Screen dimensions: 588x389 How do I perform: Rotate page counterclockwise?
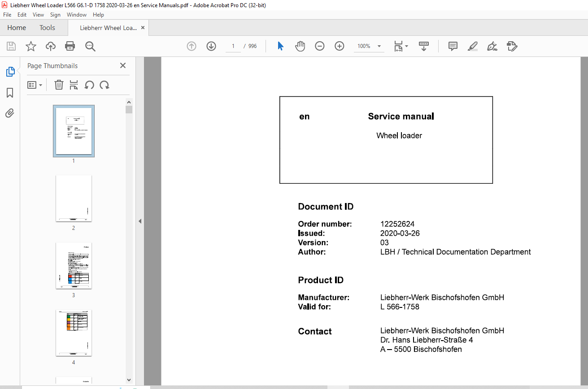click(89, 85)
